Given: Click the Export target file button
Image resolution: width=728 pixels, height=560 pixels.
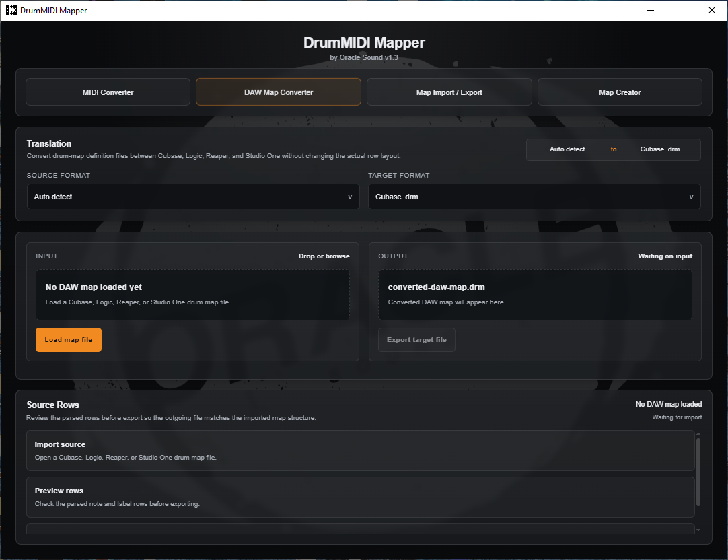Looking at the screenshot, I should [416, 340].
